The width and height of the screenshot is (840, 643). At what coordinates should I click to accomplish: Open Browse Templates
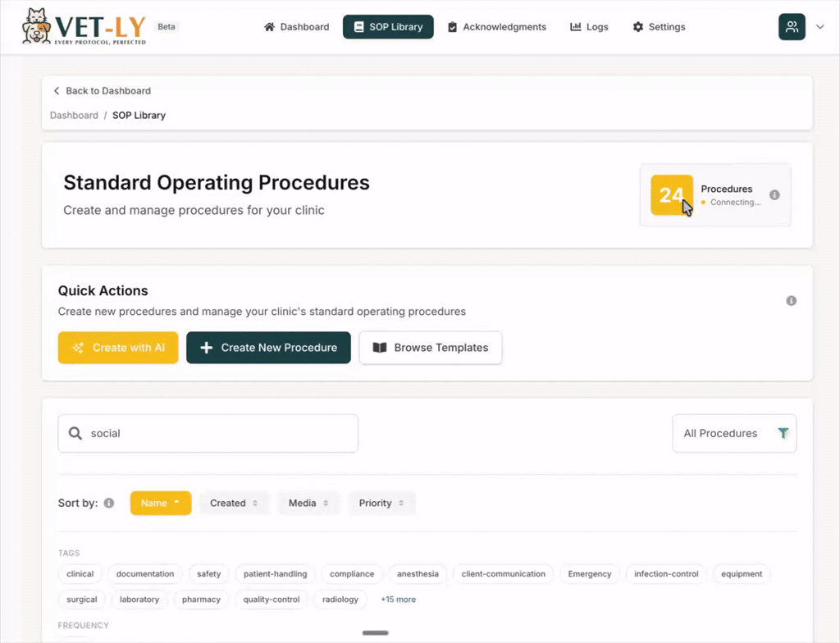pos(430,348)
